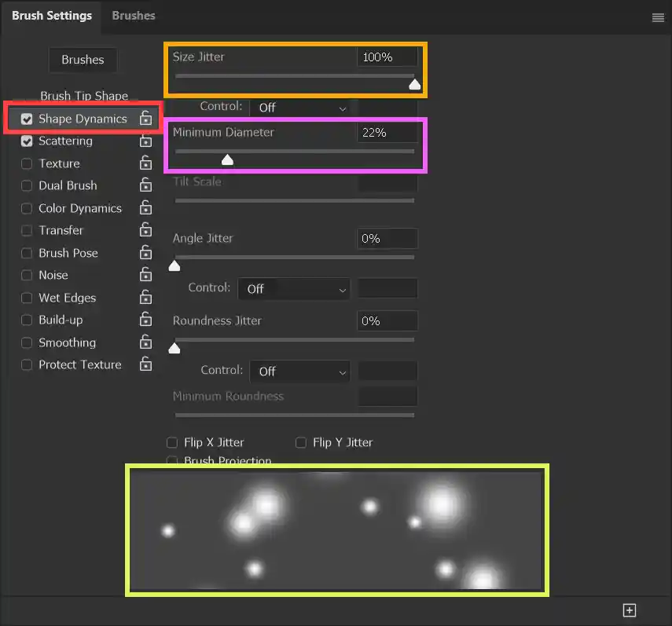Open the Angle Jitter Control dropdown
672x626 pixels.
point(293,289)
